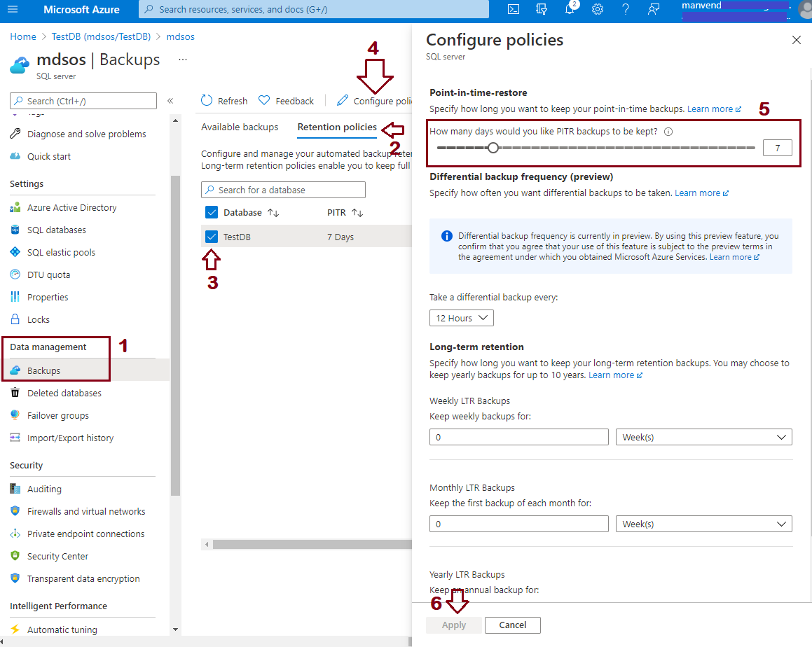This screenshot has width=812, height=647.
Task: Sort table by Database column
Action: [x=251, y=212]
